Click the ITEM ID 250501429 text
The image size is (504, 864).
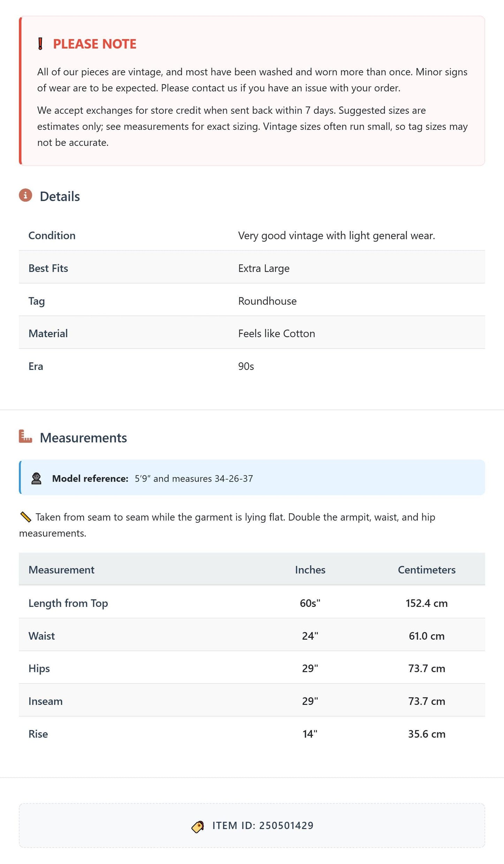(x=263, y=826)
